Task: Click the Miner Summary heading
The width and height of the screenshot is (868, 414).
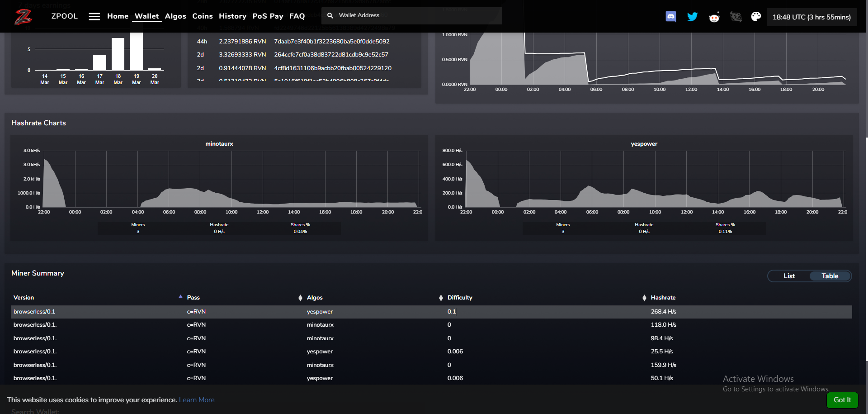Action: pyautogui.click(x=38, y=273)
